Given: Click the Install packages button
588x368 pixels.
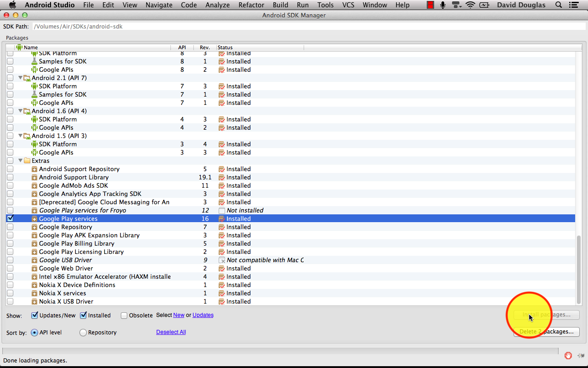Looking at the screenshot, I should pos(547,315).
